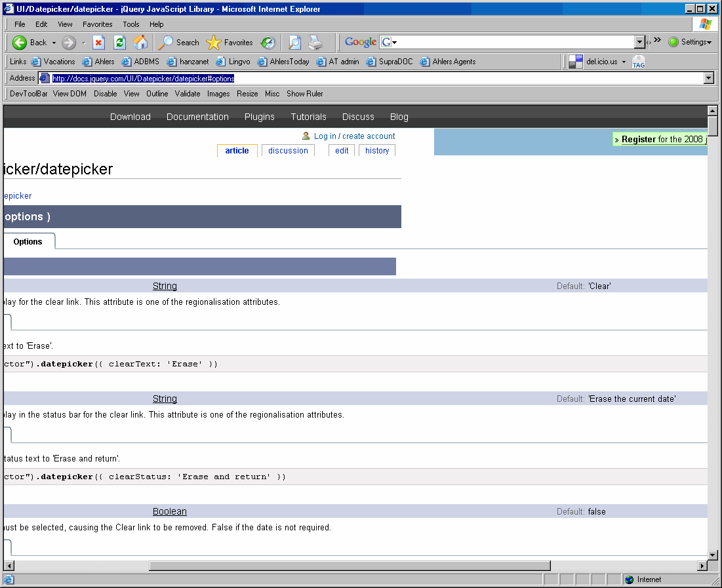The width and height of the screenshot is (722, 588).
Task: Click the horizontal scrollbar thumb
Action: click(350, 566)
